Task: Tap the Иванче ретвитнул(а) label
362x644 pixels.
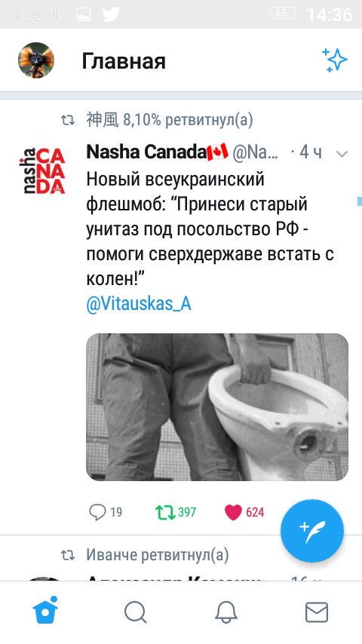Action: click(x=158, y=555)
